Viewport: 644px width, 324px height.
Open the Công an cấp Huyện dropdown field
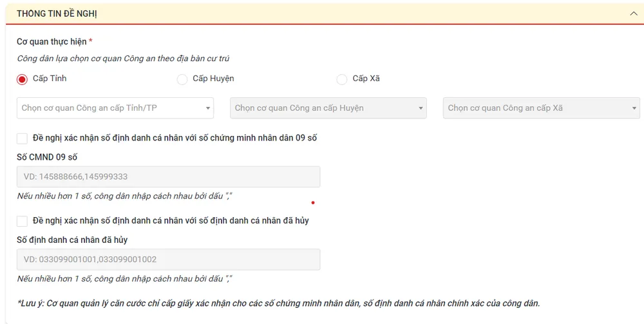[x=322, y=108]
